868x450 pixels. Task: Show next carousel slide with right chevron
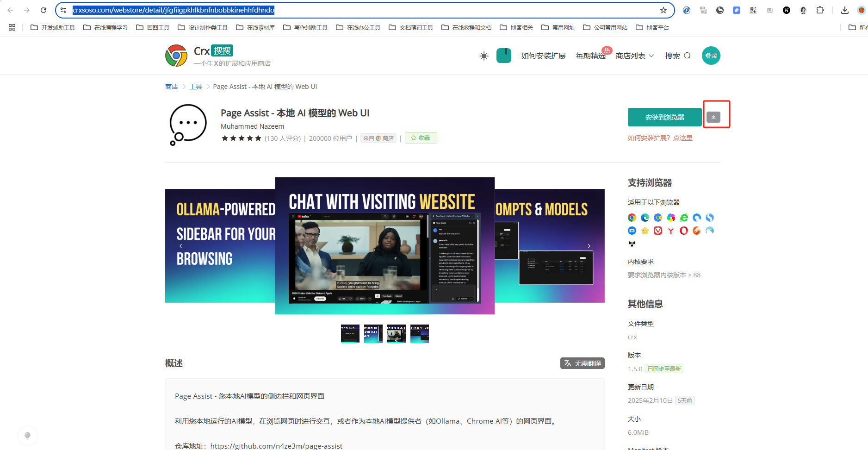589,246
